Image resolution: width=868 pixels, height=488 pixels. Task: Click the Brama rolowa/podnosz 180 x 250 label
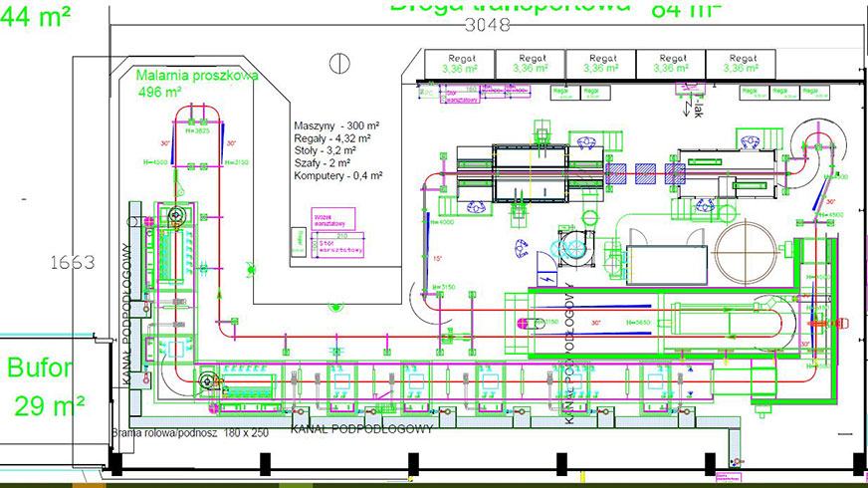(x=190, y=433)
